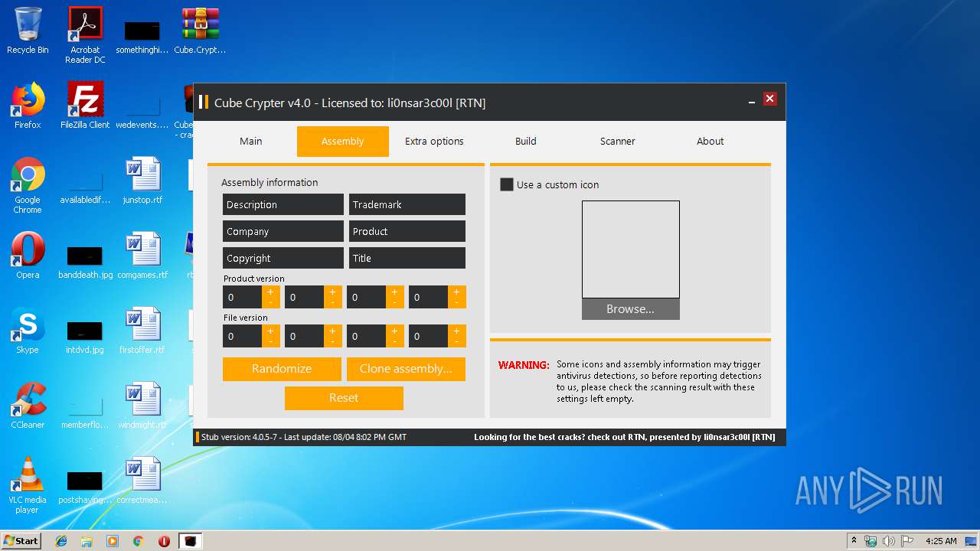Close the Cube Crypter window
The image size is (980, 551).
click(x=770, y=99)
